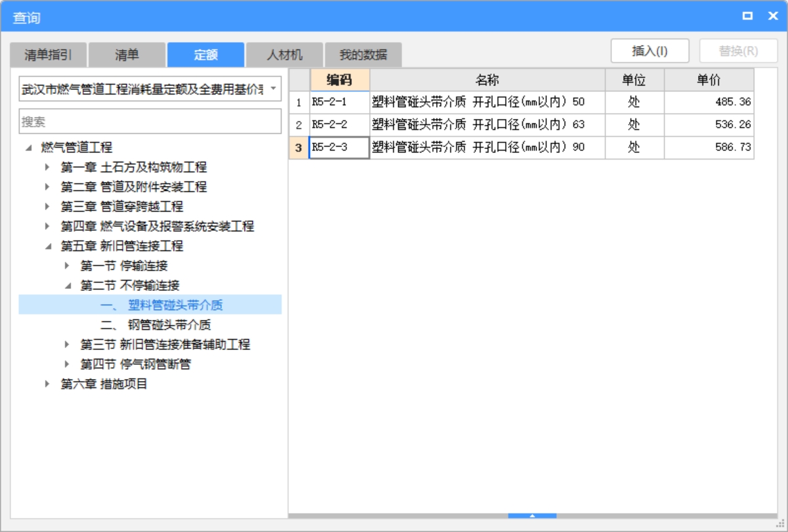The width and height of the screenshot is (788, 532).
Task: Expand 第二章 管道及附件安装工程 arrow
Action: tap(47, 187)
